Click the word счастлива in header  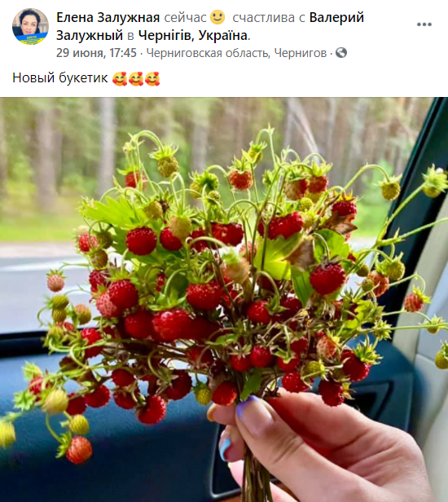point(263,18)
